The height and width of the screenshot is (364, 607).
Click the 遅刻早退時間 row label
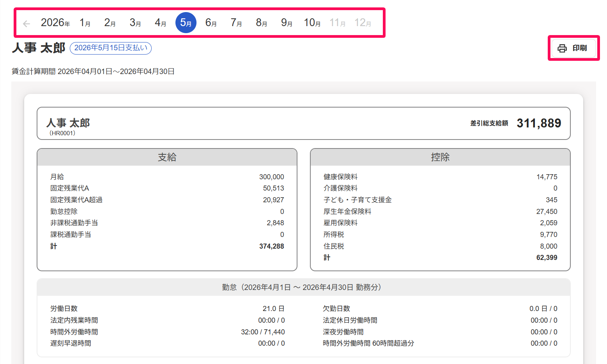71,343
